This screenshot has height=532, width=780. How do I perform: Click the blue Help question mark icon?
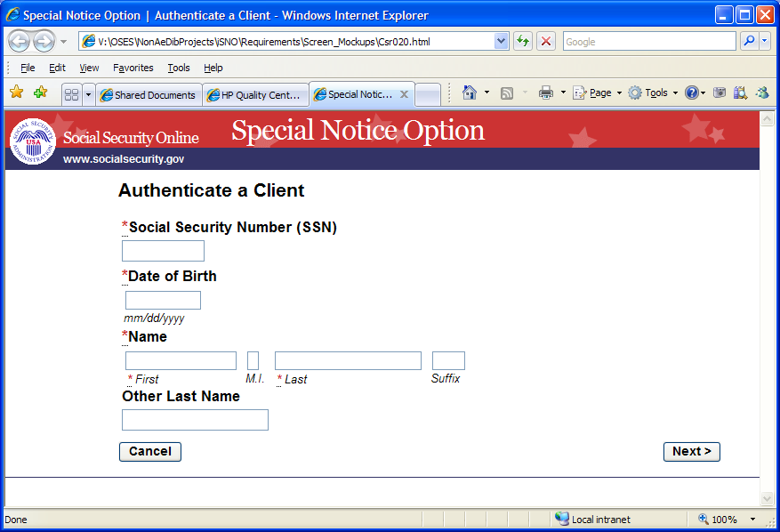691,93
